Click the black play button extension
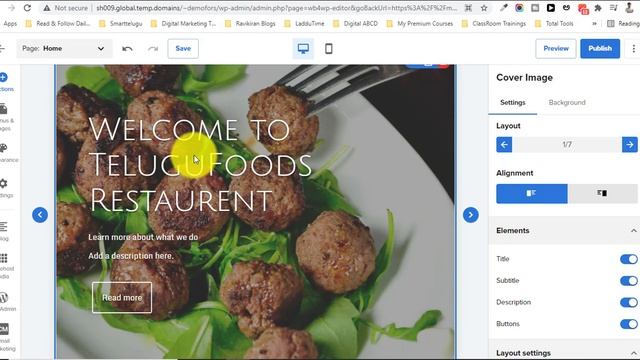This screenshot has width=640, height=360. tap(551, 8)
